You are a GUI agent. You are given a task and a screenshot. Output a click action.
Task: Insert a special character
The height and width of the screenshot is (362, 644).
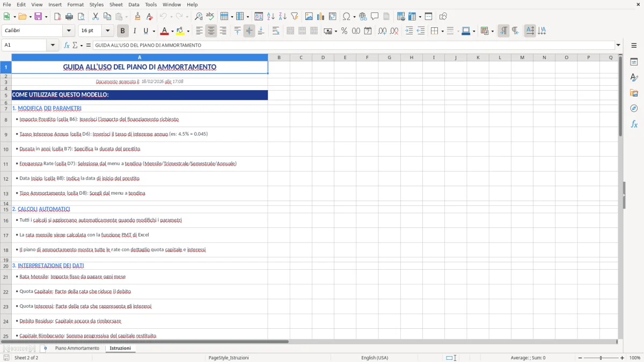346,16
